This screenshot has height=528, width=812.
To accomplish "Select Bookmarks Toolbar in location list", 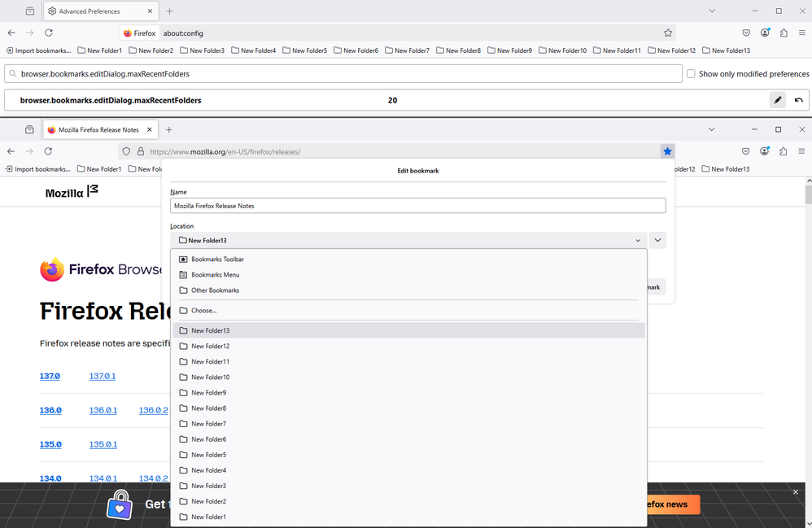I will pyautogui.click(x=408, y=260).
